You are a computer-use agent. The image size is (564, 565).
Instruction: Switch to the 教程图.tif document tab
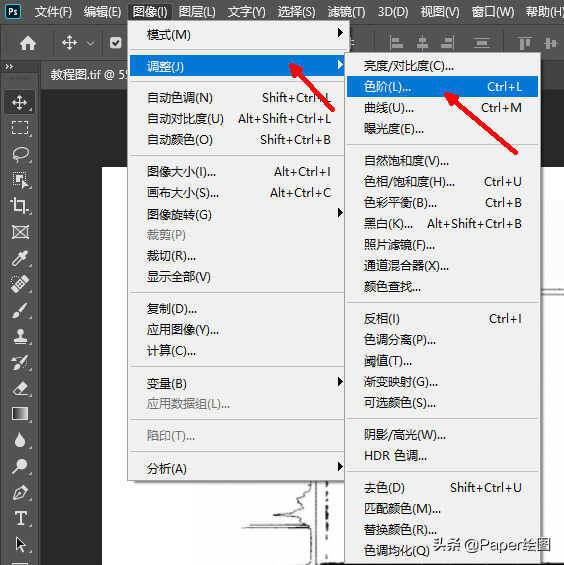(x=88, y=75)
